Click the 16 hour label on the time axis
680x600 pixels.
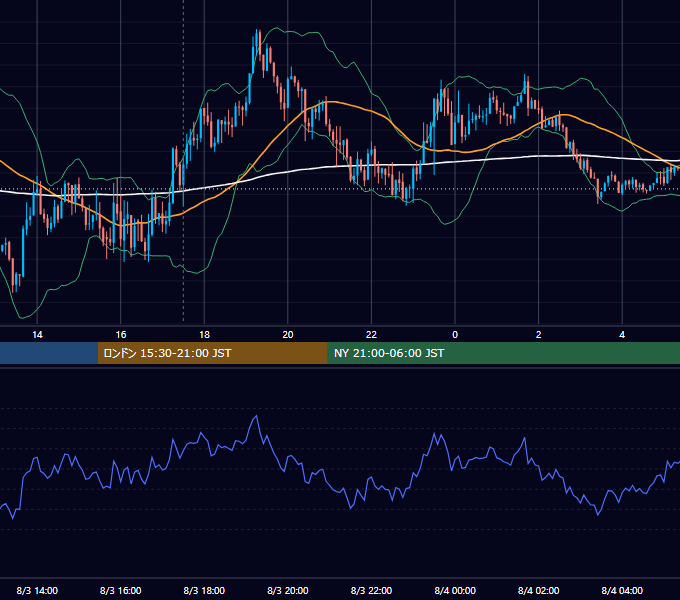[121, 335]
